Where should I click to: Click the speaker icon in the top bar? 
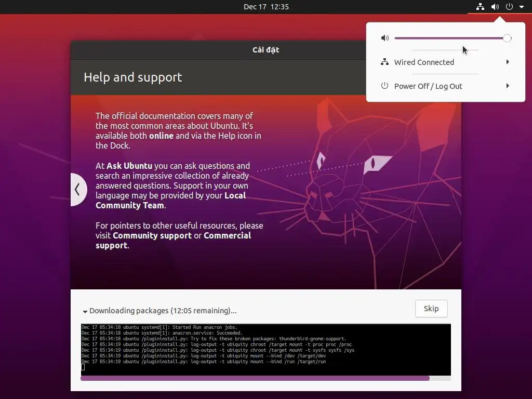click(x=495, y=6)
